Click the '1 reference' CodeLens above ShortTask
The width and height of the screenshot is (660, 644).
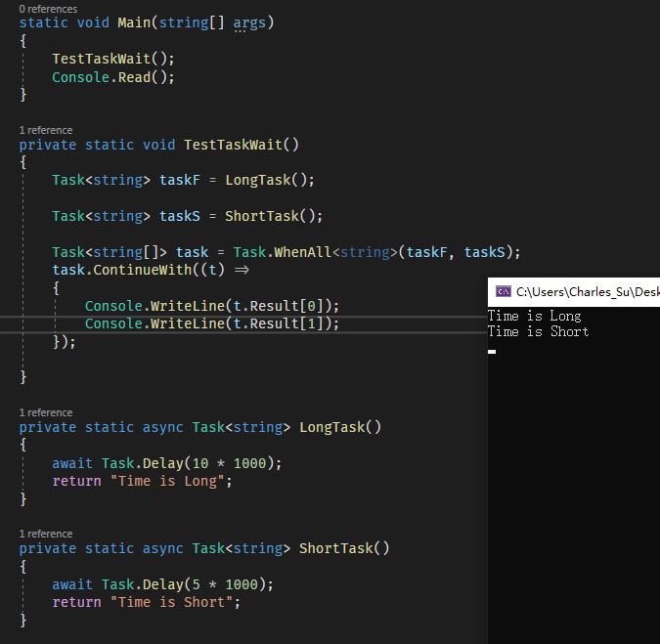click(46, 534)
